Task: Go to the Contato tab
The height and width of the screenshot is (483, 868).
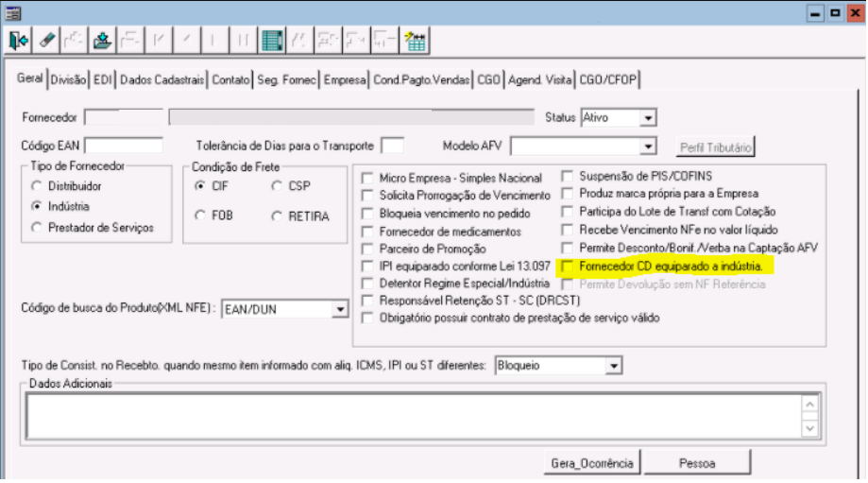Action: pos(230,79)
